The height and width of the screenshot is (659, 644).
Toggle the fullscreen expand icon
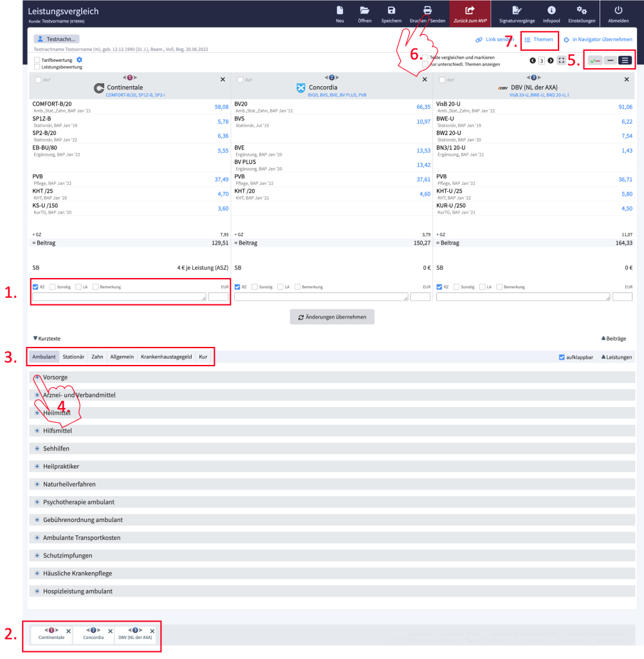561,60
